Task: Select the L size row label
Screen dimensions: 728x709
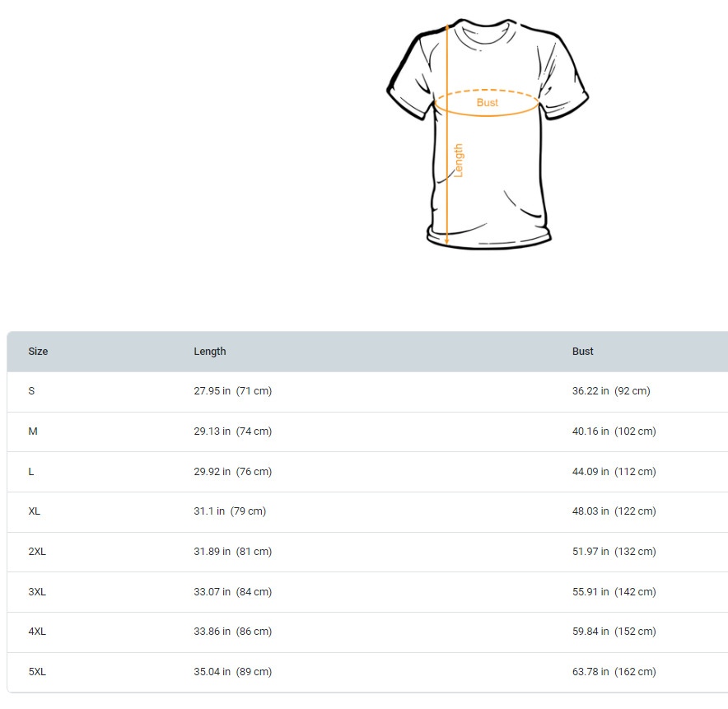Action: [x=32, y=472]
